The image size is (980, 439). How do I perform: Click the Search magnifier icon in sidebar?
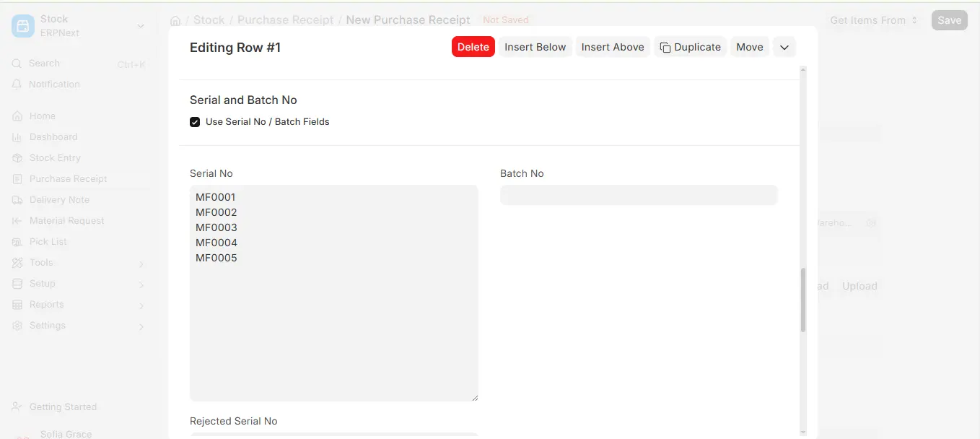[x=17, y=64]
